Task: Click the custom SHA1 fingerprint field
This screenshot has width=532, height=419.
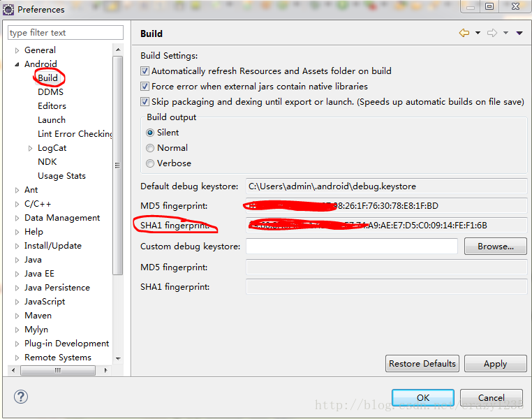Action: 387,287
